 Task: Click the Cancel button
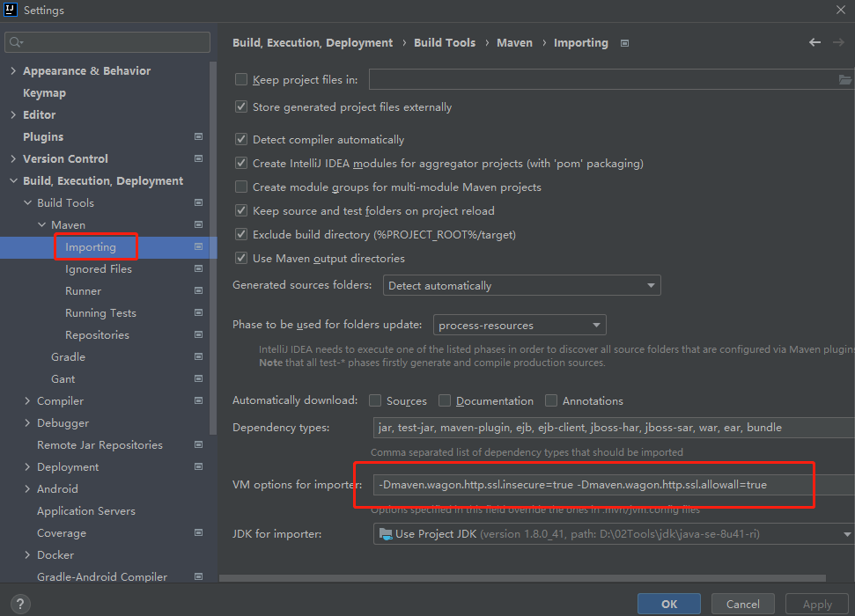(x=742, y=604)
